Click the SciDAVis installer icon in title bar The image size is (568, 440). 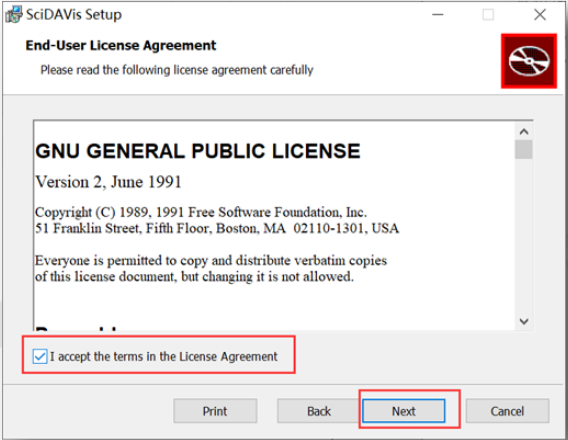click(x=14, y=14)
